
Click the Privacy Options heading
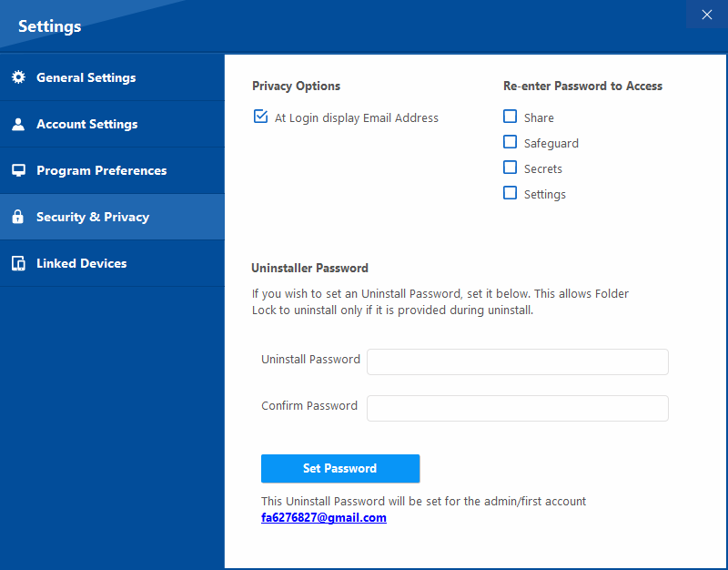point(297,86)
